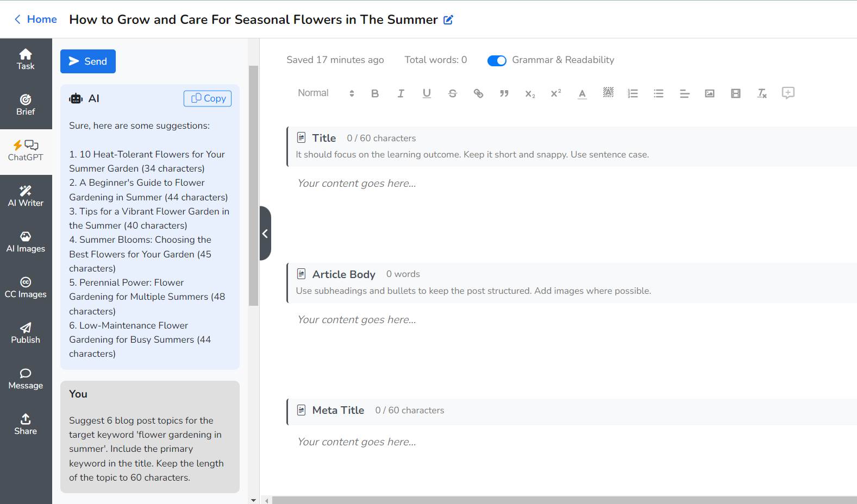Click the Share sidebar icon
This screenshot has height=504, width=857.
26,424
